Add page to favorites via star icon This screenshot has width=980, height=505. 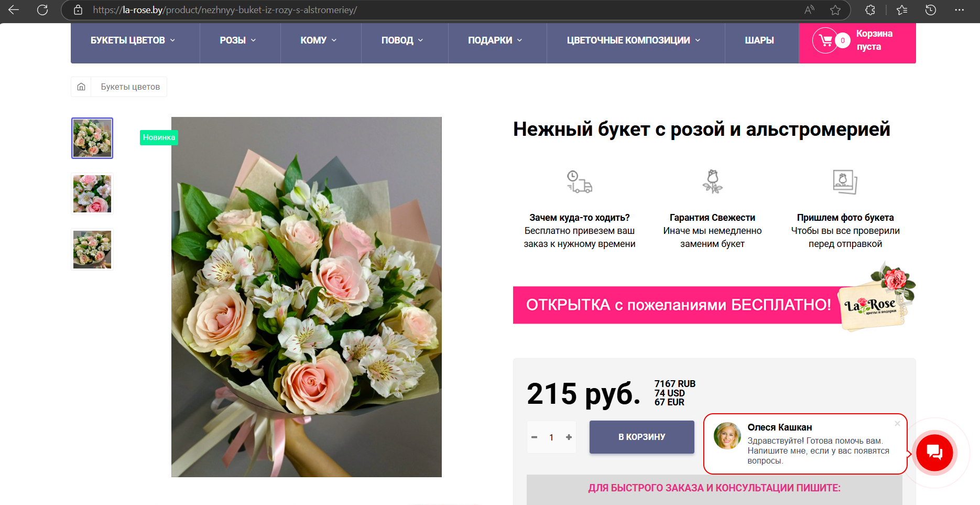click(834, 10)
